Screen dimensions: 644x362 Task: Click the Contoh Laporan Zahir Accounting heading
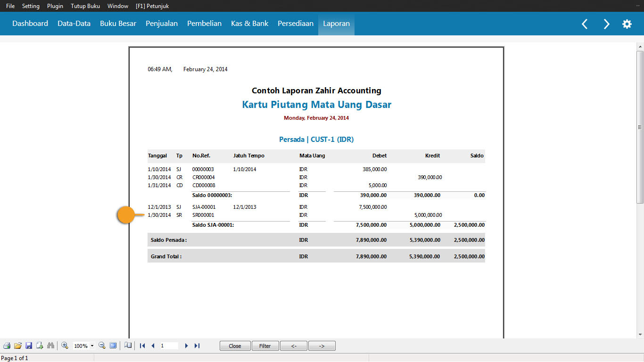[316, 90]
